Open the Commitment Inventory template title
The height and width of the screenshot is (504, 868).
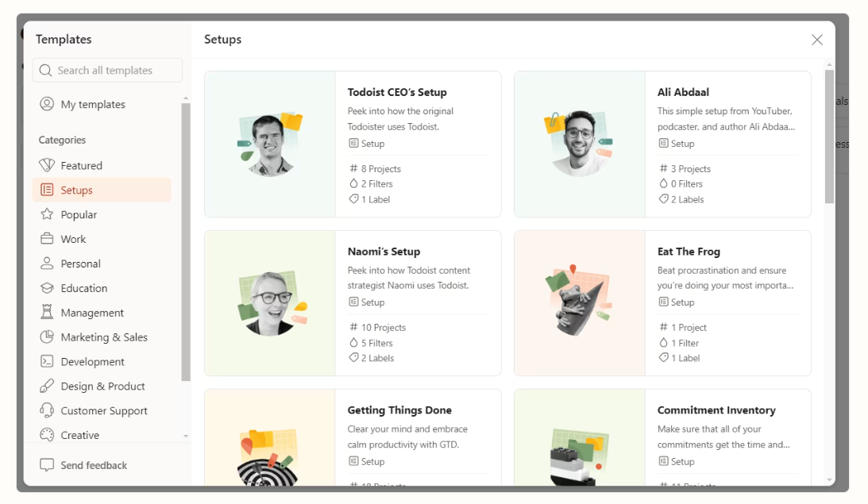716,410
